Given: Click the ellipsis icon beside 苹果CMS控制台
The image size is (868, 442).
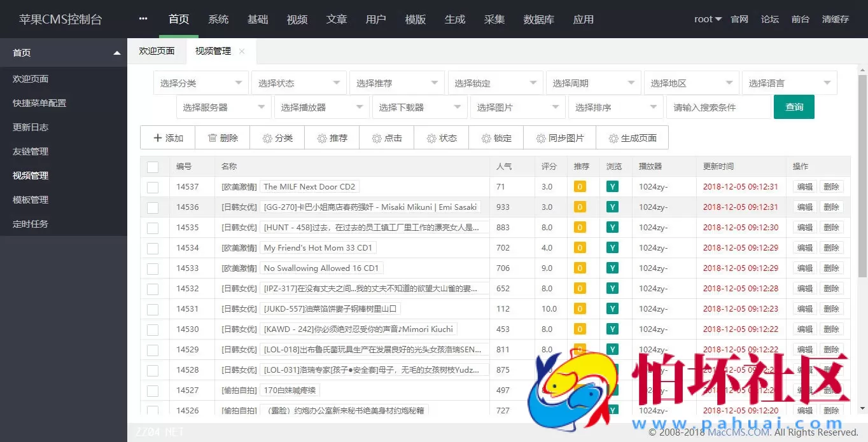Looking at the screenshot, I should pos(143,18).
